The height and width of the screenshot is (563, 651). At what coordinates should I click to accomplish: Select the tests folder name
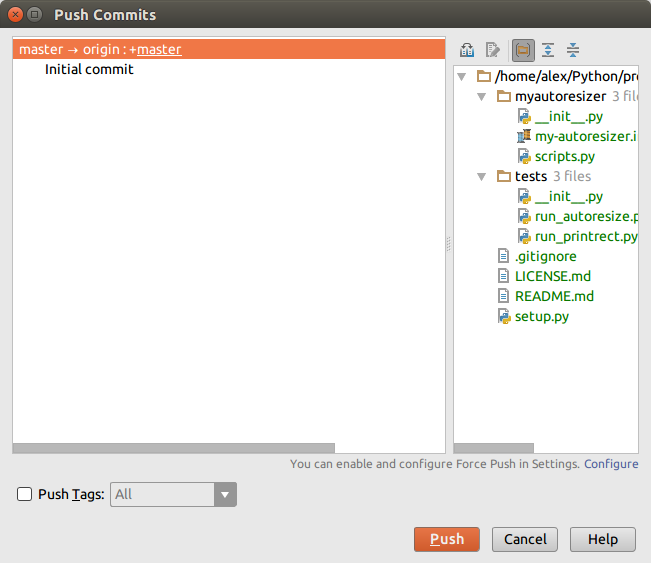(x=531, y=176)
